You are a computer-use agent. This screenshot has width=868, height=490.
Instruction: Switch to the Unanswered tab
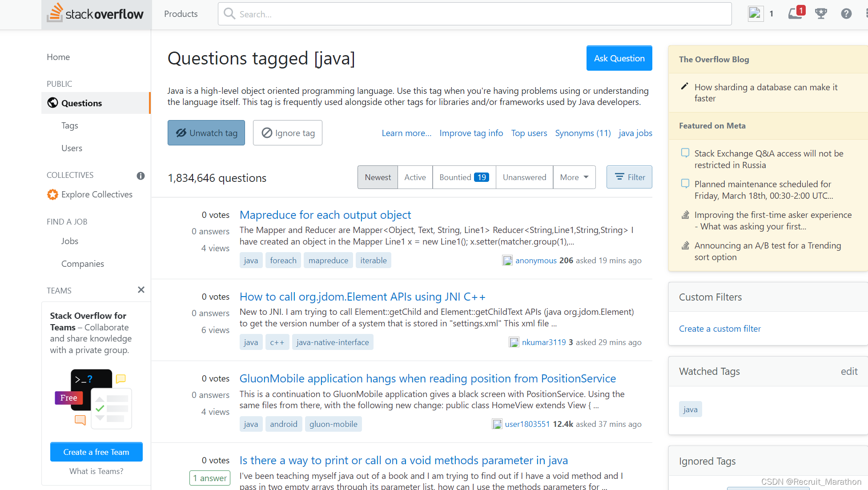tap(524, 177)
